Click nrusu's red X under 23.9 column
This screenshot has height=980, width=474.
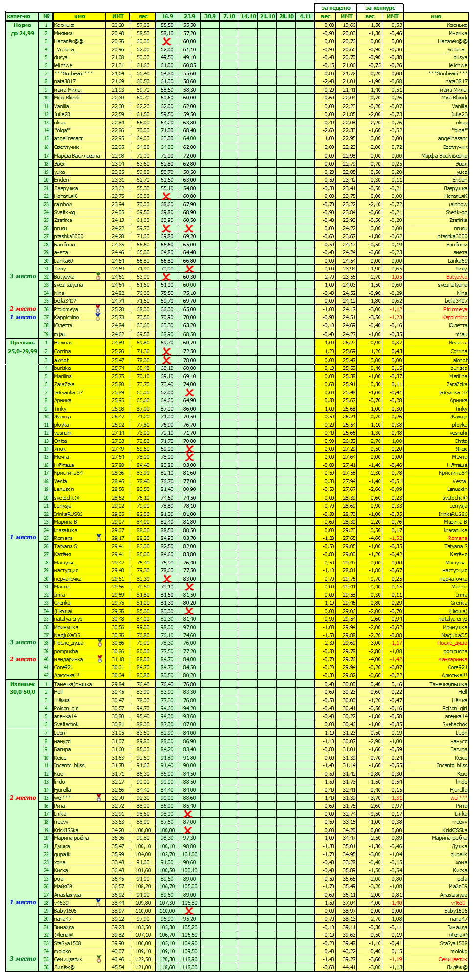tap(189, 228)
